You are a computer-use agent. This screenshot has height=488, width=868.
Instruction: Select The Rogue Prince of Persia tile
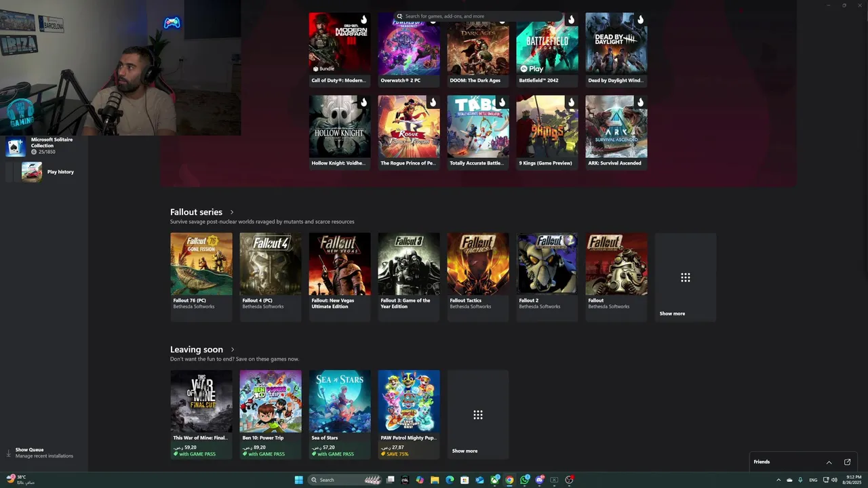(x=409, y=132)
